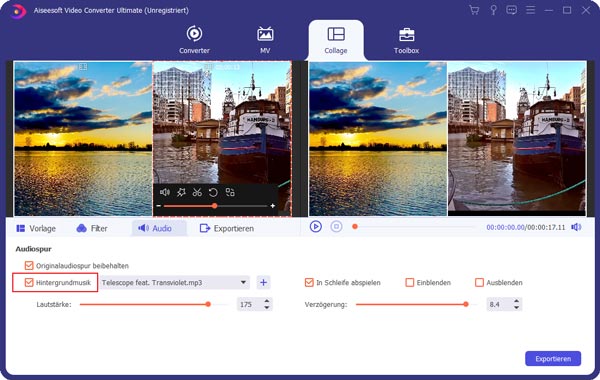Screen dimensions: 600x380
Task: Select the scissors cut tool on clip
Action: tap(197, 192)
